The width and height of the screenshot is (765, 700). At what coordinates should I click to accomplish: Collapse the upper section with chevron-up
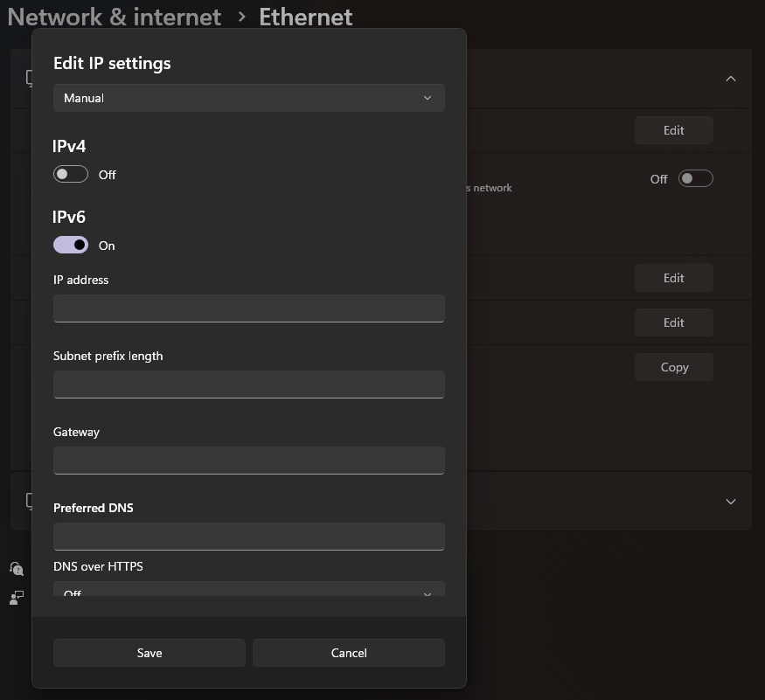tap(731, 79)
